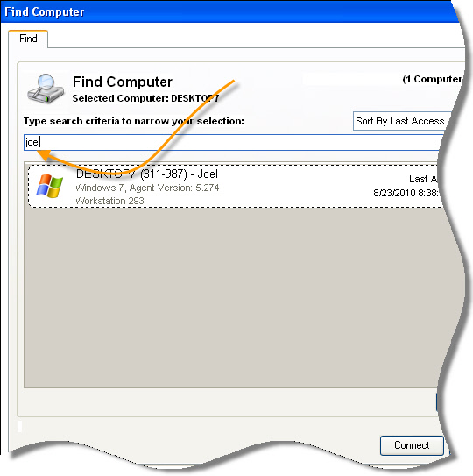Viewport: 473px width, 476px height.
Task: Focus the search criteria field containing joel
Action: [x=233, y=142]
